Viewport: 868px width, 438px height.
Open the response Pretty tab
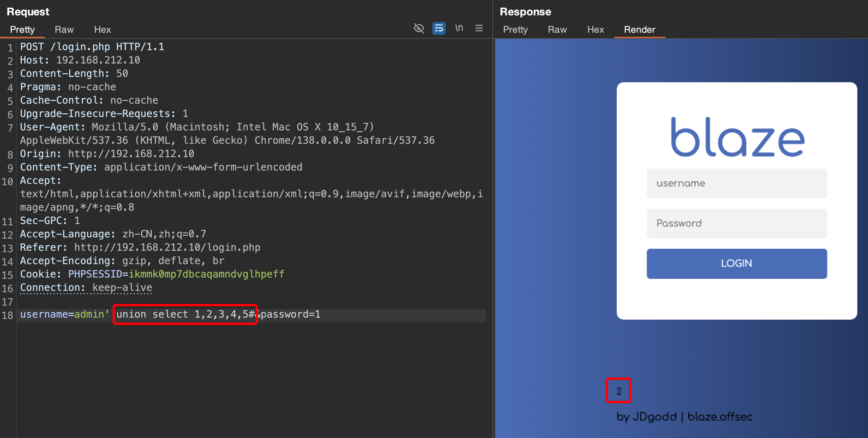(515, 30)
